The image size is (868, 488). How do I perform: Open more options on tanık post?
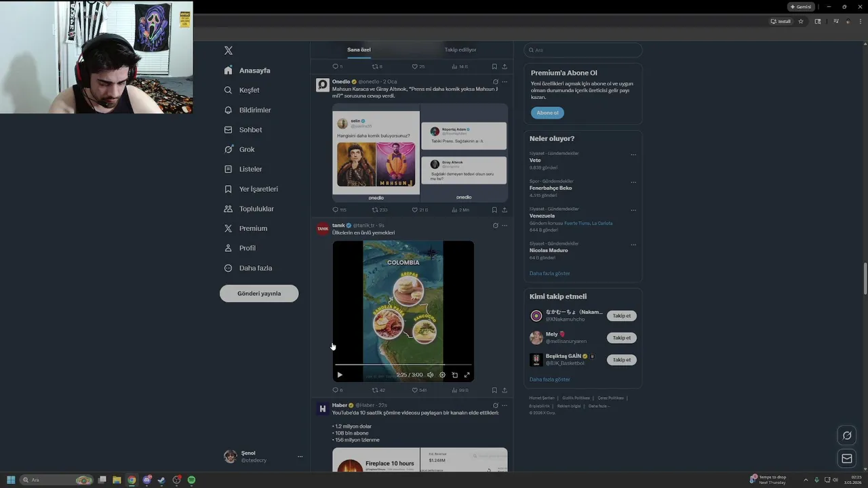tap(505, 226)
